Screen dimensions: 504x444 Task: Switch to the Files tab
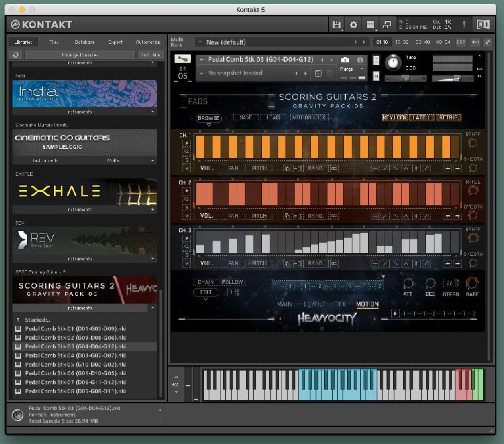pyautogui.click(x=54, y=42)
